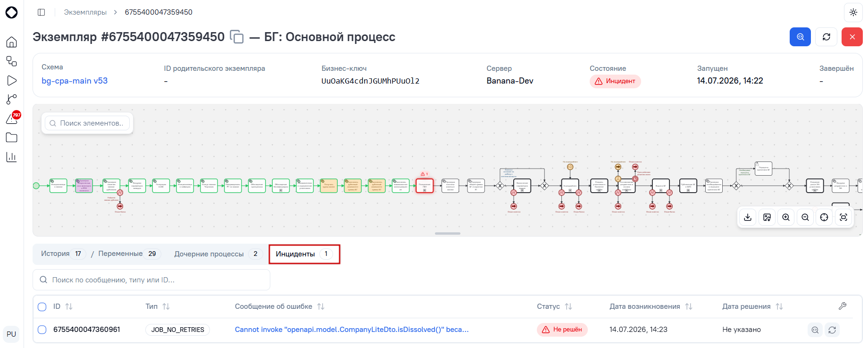This screenshot has width=868, height=348.
Task: Open the bg-cpa-main v53 schema link
Action: (x=75, y=81)
